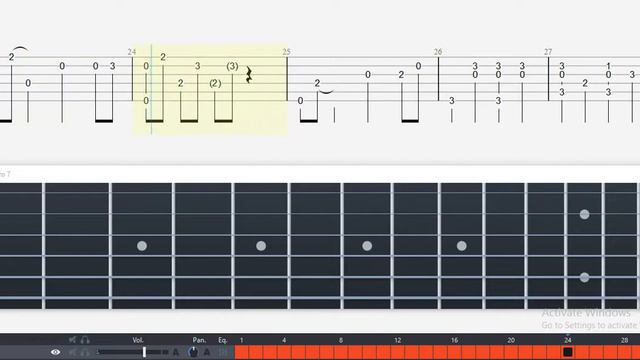The width and height of the screenshot is (640, 360).
Task: Select the top-string note 1 in bar 27
Action: pos(608,66)
